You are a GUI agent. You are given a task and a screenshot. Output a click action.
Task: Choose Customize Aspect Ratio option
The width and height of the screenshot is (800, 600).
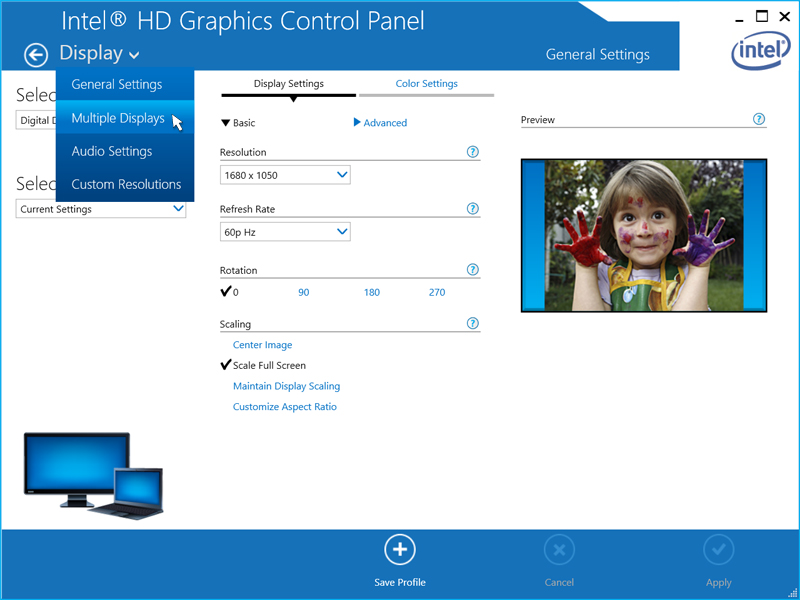285,407
